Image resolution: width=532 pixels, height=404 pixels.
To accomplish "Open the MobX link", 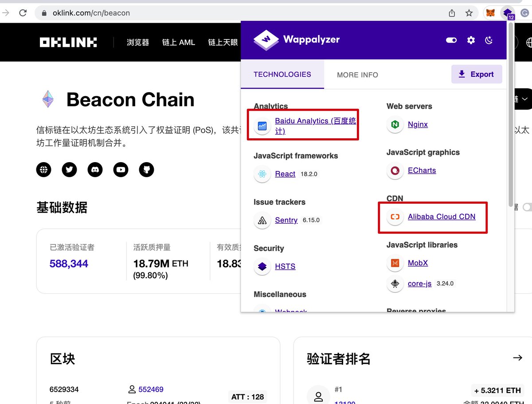I will (418, 263).
